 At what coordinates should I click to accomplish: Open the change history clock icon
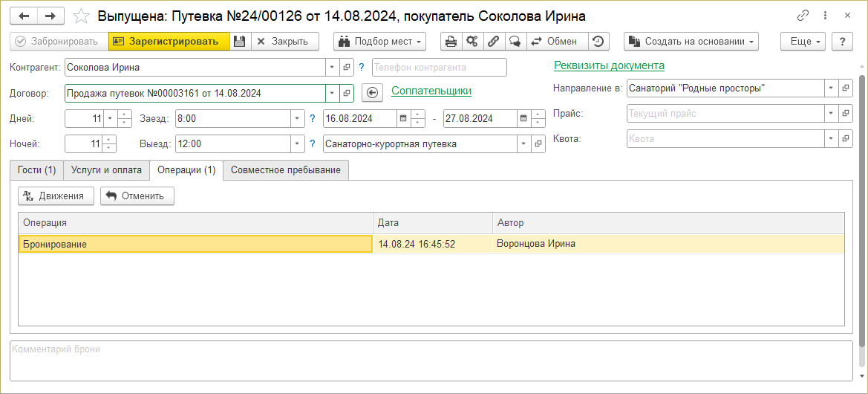click(598, 42)
